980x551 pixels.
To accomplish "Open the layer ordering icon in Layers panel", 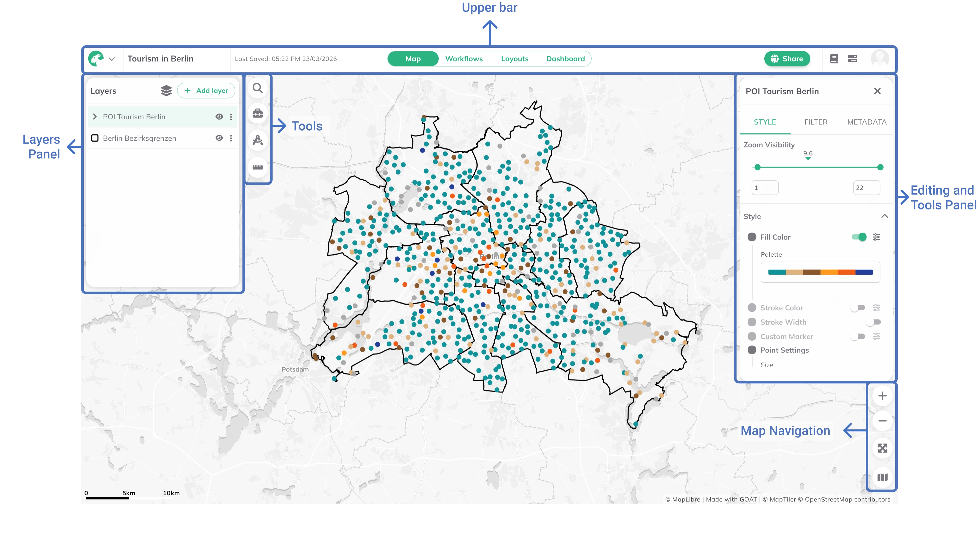I will 166,91.
